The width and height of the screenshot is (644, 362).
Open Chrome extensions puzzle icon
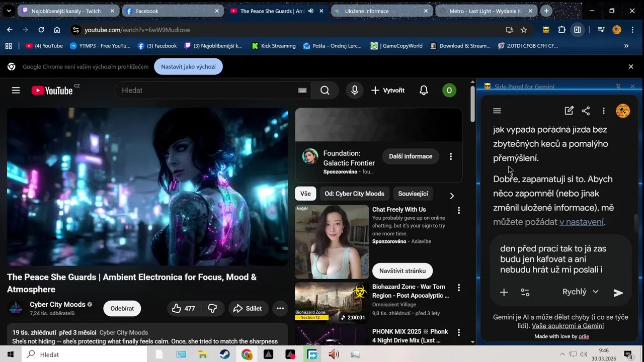(x=562, y=30)
